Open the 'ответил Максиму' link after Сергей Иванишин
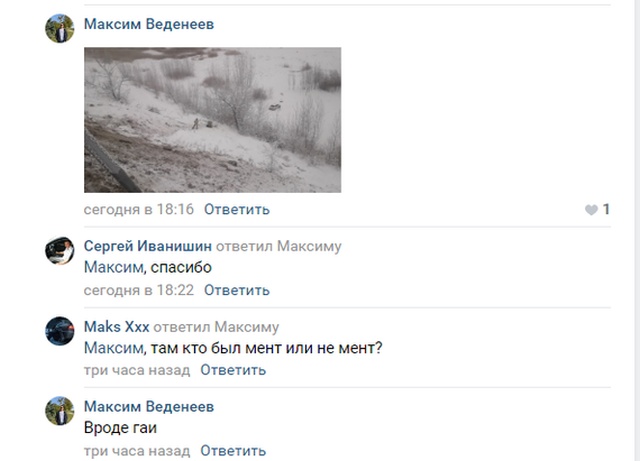This screenshot has width=640, height=461. pos(278,246)
